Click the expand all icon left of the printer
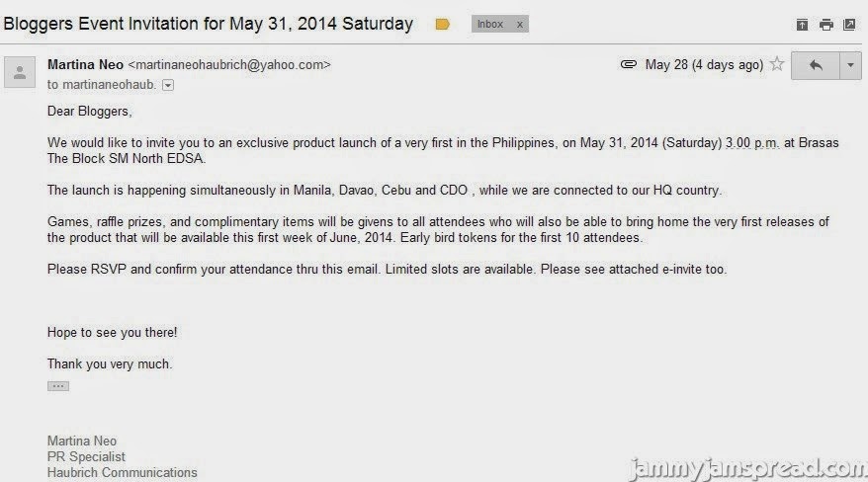The image size is (868, 482). point(802,25)
